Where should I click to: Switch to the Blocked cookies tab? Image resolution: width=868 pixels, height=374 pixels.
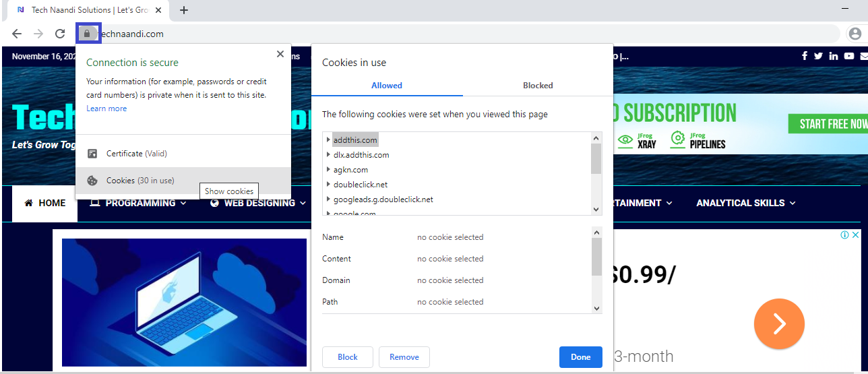click(538, 86)
